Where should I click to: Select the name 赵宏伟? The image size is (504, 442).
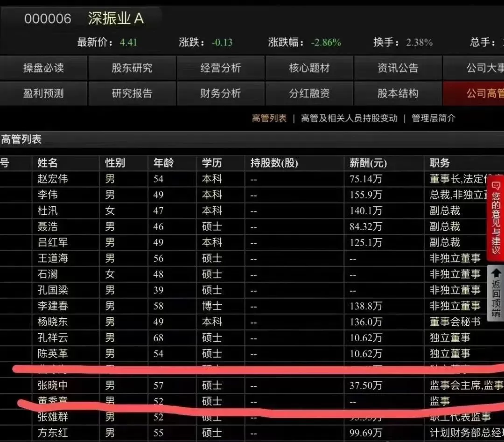click(53, 179)
